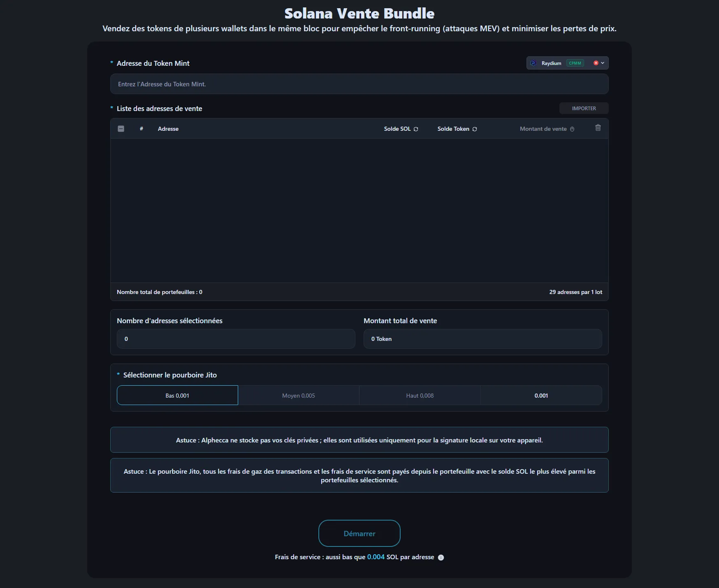Click the CPMM badge next to Raydium
This screenshot has height=588, width=719.
[575, 63]
